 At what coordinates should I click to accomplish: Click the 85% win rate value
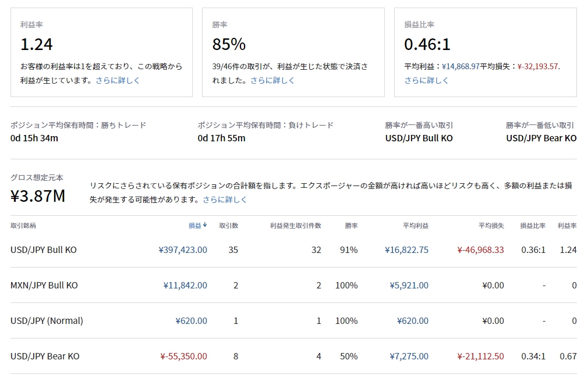click(229, 44)
